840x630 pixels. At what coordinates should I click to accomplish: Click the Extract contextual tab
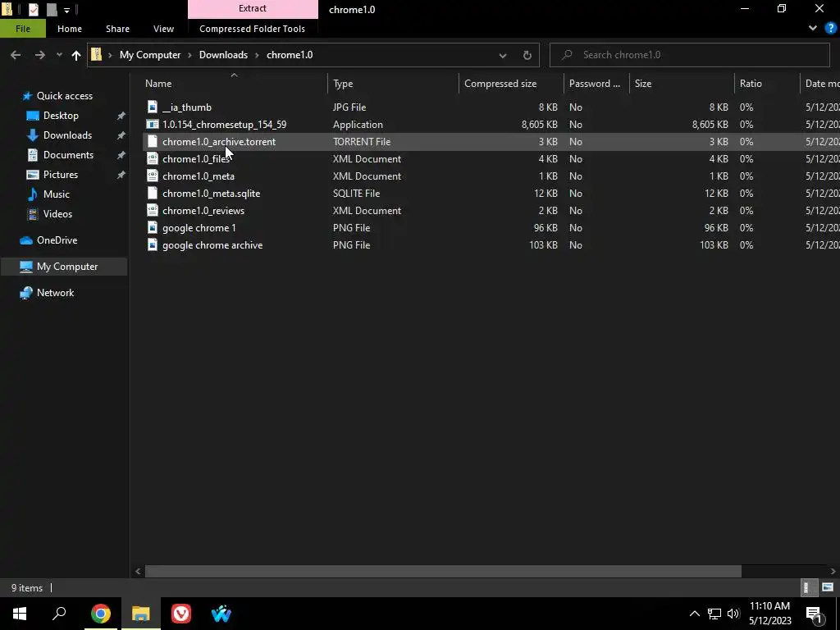[x=253, y=8]
